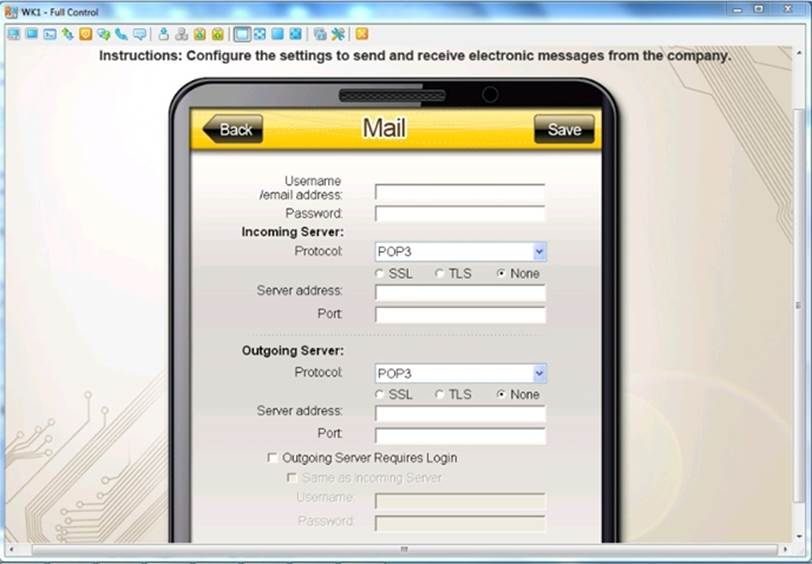
Task: Click the green arrows transfer icon
Action: point(67,34)
